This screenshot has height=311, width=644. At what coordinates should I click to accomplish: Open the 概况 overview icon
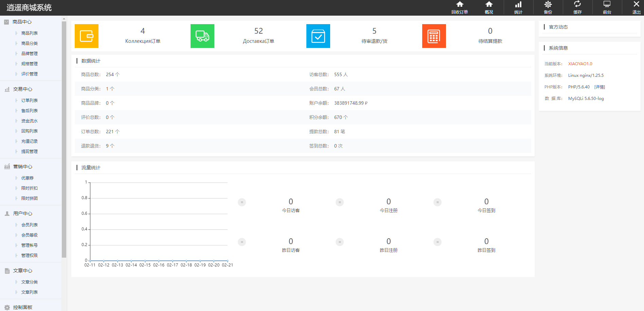(489, 5)
